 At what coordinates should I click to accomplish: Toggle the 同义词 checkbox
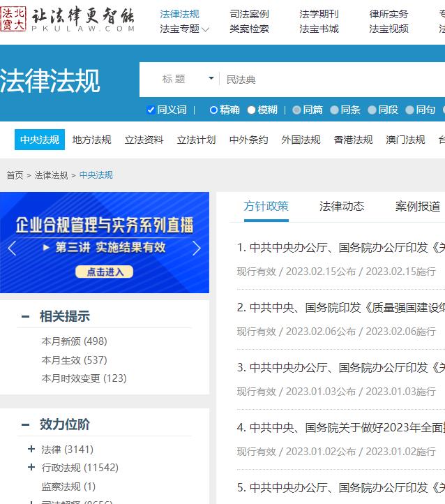[151, 110]
